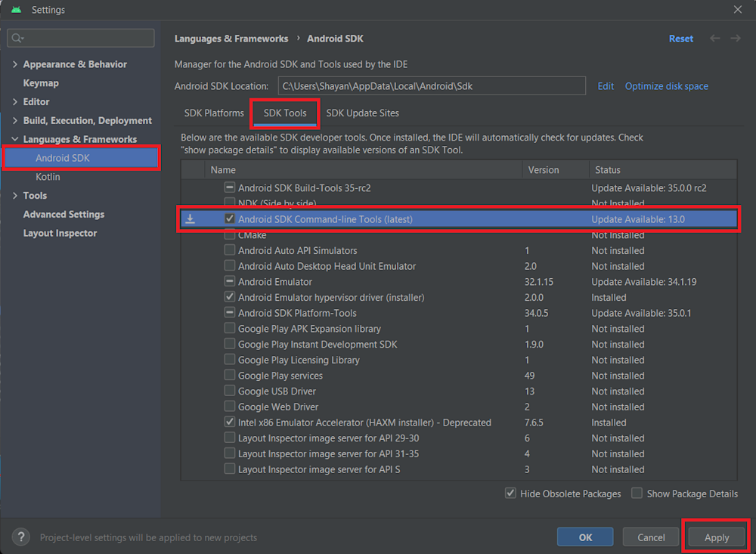Toggle Android SDK Platform-Tools checkbox

[x=230, y=313]
